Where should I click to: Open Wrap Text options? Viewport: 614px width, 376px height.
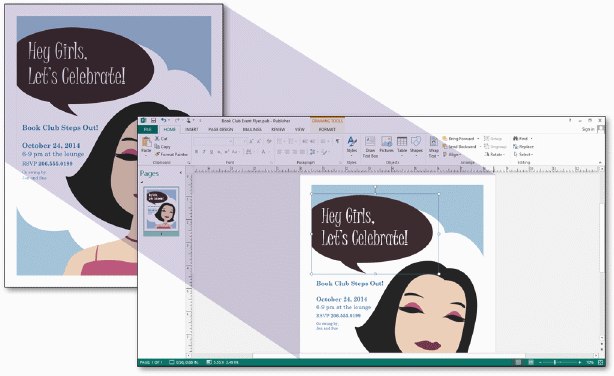pos(433,147)
